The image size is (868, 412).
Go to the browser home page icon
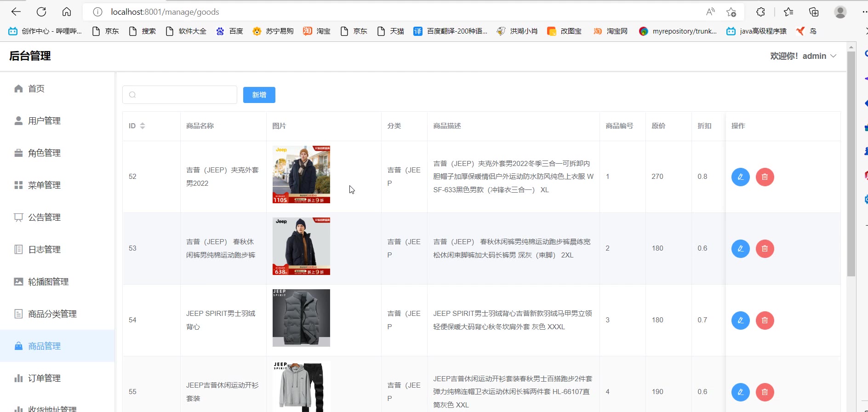pyautogui.click(x=67, y=12)
